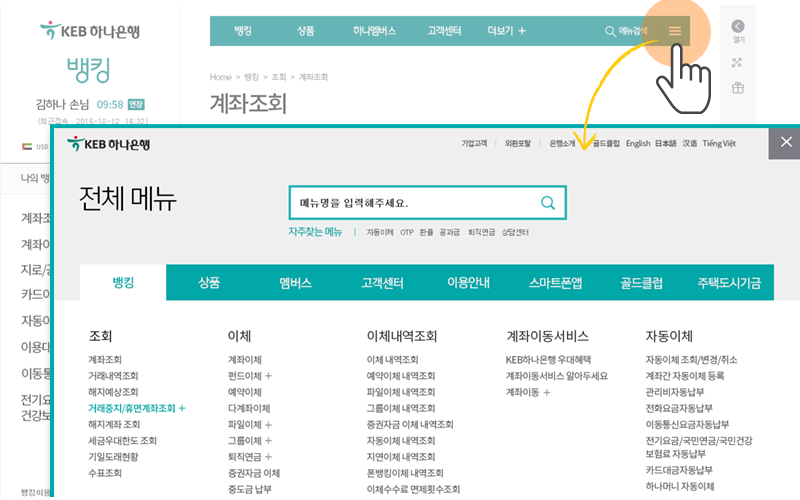The width and height of the screenshot is (800, 500).
Task: Click the 열기 arrow icon on right panel
Action: click(x=738, y=27)
